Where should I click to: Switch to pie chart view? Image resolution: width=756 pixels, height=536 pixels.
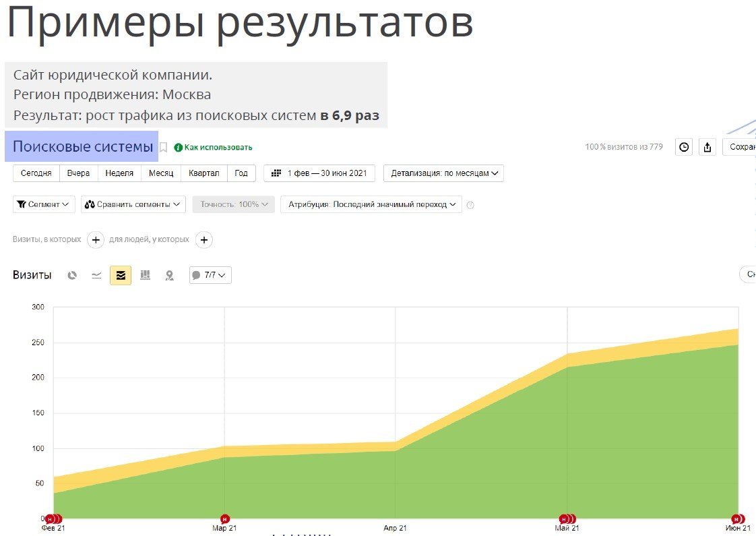click(72, 274)
